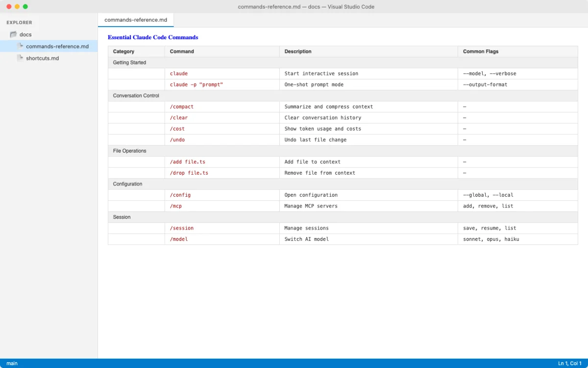Viewport: 588px width, 368px height.
Task: Click the /session command cell
Action: [222, 228]
